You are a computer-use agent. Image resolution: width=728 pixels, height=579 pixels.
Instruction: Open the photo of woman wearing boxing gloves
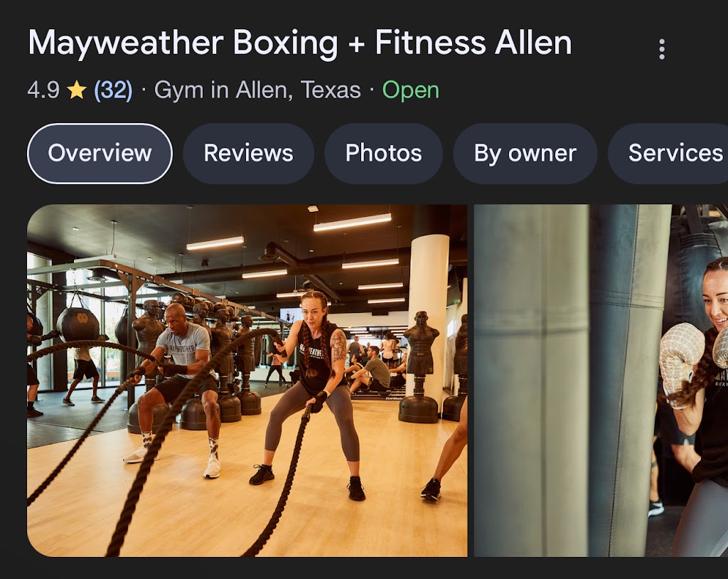(x=601, y=380)
